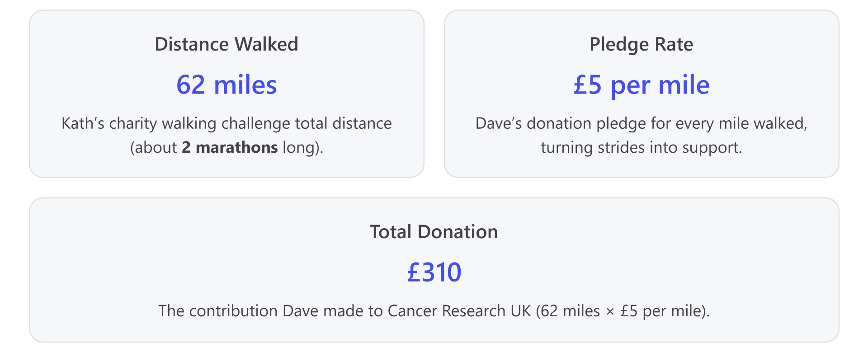Select the "62 miles" value
Viewport: 868px width, 352px height.
pyautogui.click(x=226, y=84)
